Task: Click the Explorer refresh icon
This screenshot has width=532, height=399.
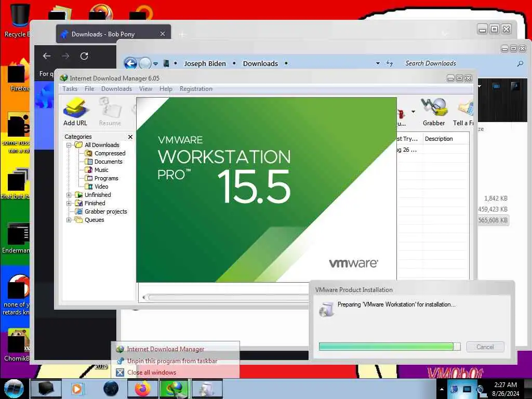Action: pos(390,63)
